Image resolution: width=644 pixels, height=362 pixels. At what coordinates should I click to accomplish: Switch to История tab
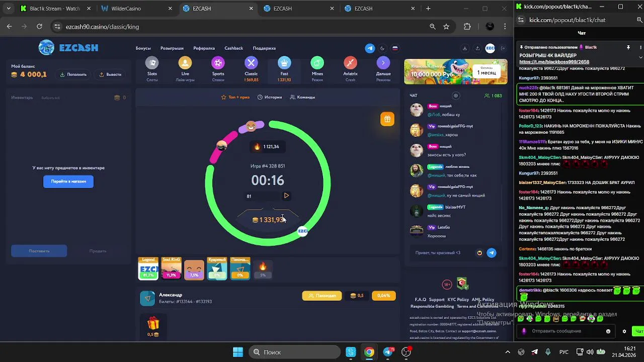click(x=270, y=97)
